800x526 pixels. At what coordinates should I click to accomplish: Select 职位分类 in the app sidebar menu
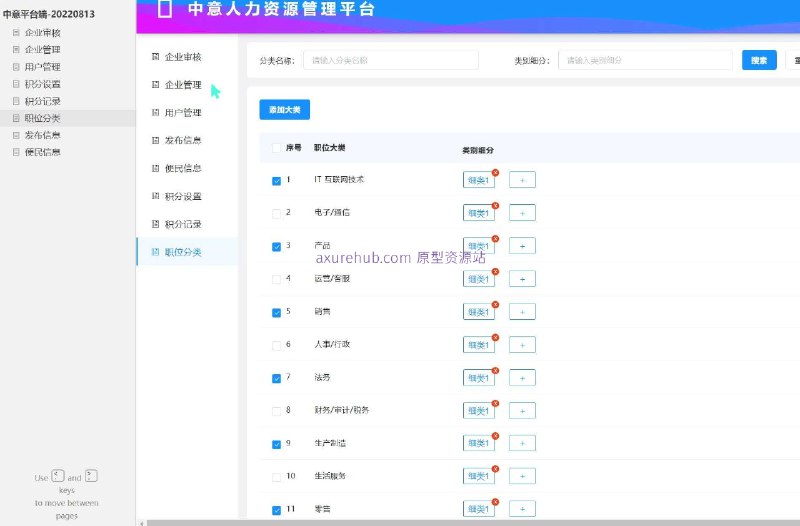187,252
